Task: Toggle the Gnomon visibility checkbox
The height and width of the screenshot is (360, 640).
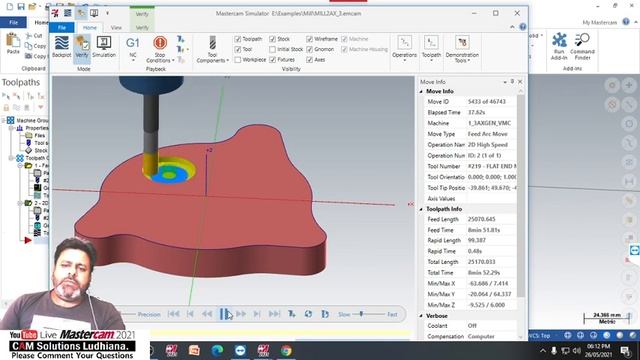Action: [x=309, y=49]
